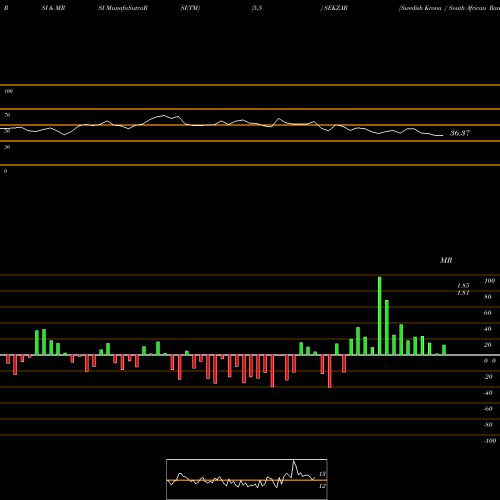Click the RSI 70 level label
The width and height of the screenshot is (500, 500).
point(7,115)
